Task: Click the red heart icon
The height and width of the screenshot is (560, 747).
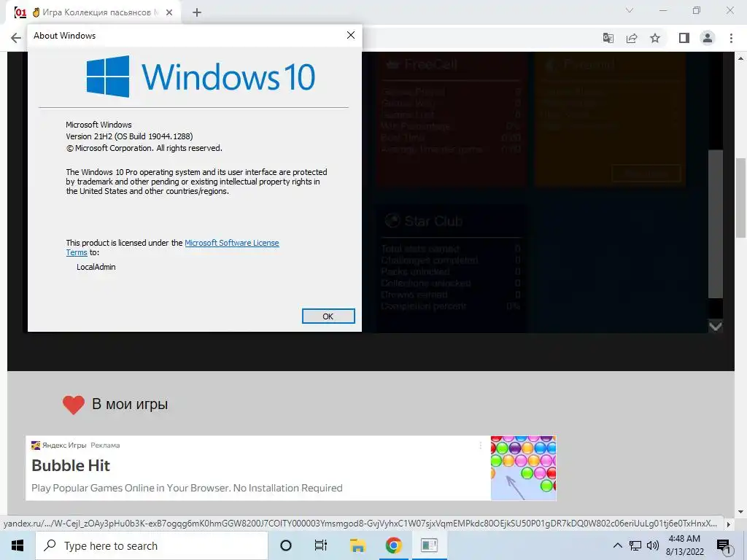Action: pyautogui.click(x=74, y=405)
